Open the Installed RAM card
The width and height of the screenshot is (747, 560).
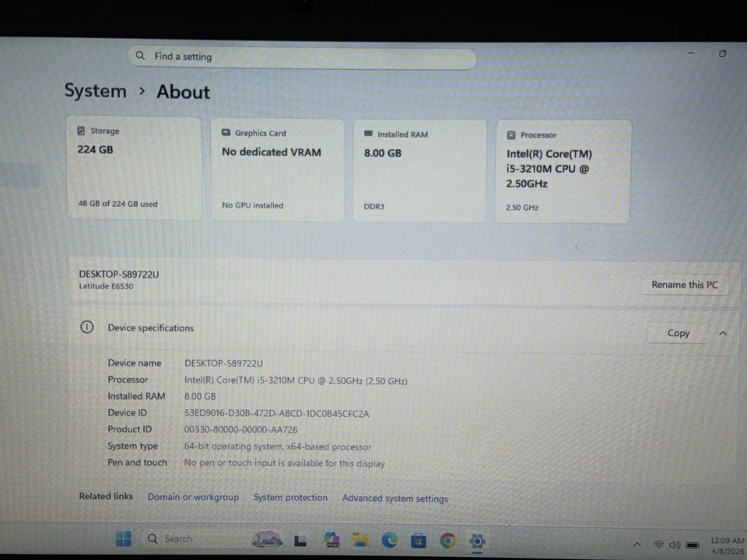pos(419,170)
